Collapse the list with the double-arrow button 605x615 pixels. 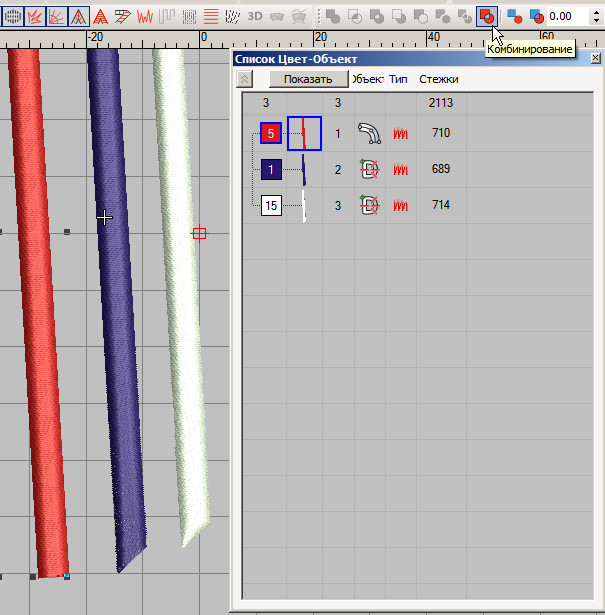245,78
